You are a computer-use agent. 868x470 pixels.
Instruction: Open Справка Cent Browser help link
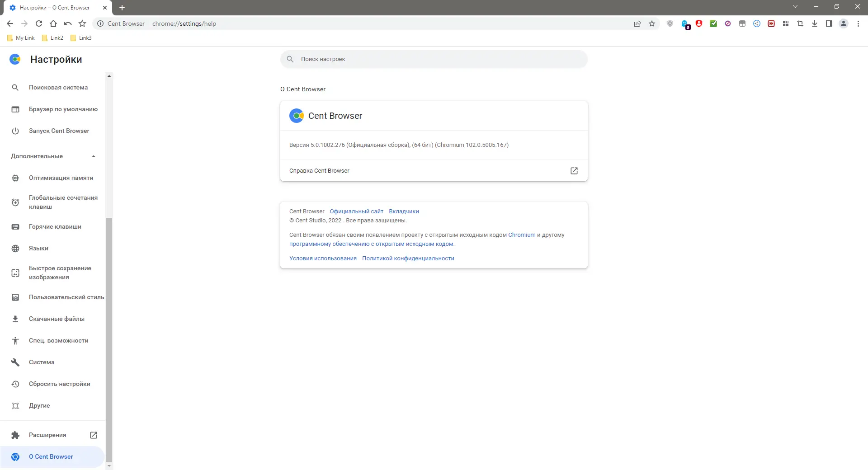[434, 171]
